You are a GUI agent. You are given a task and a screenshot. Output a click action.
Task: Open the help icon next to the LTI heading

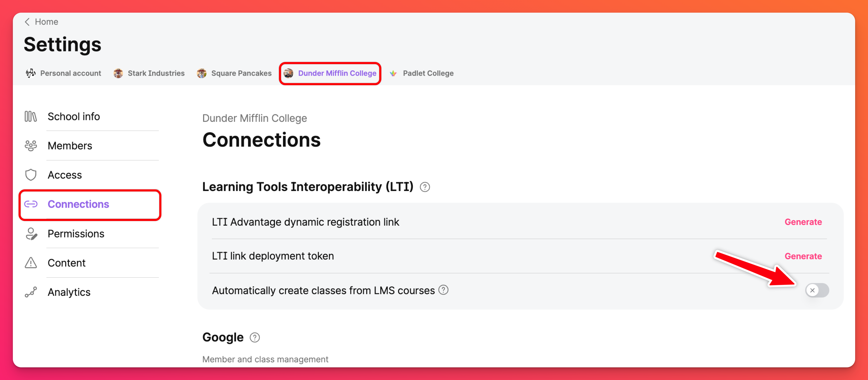pos(425,187)
